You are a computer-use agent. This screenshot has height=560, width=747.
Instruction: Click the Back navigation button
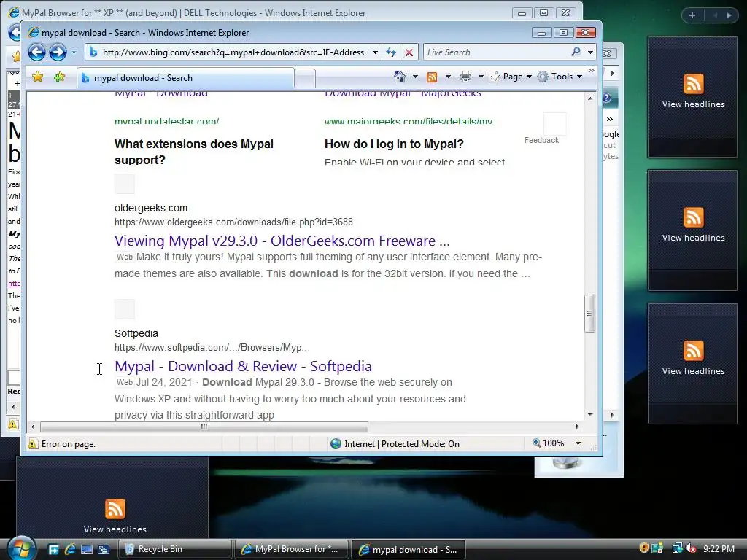(36, 52)
